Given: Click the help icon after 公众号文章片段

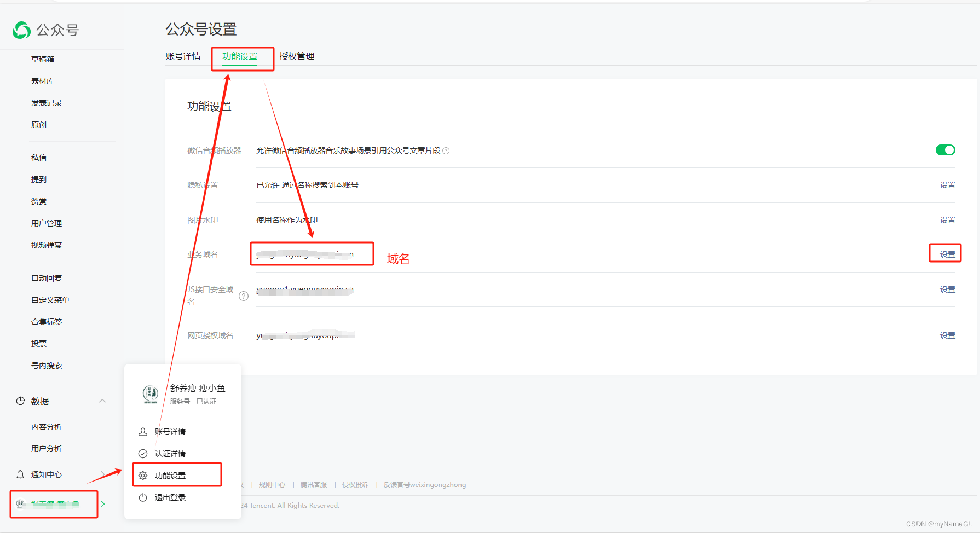Looking at the screenshot, I should (x=446, y=150).
